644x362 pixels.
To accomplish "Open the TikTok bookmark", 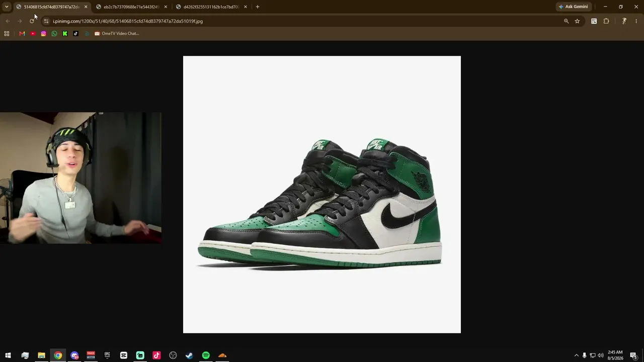I will click(x=76, y=34).
